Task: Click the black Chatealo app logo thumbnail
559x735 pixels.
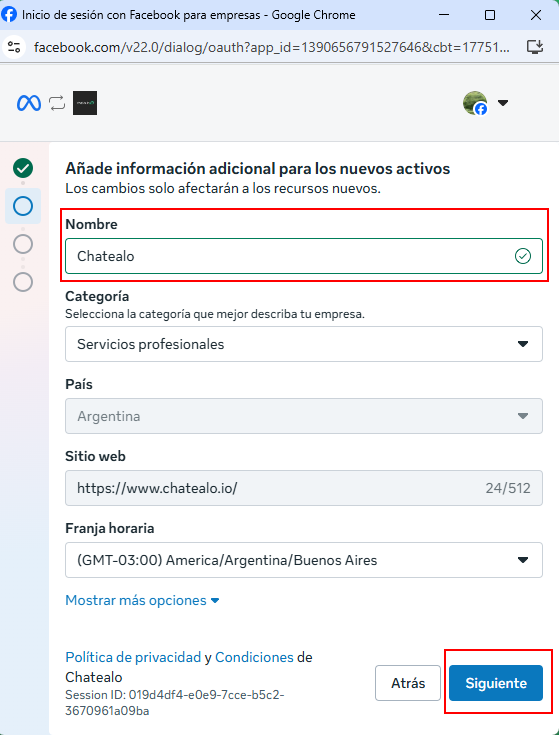Action: [x=85, y=103]
